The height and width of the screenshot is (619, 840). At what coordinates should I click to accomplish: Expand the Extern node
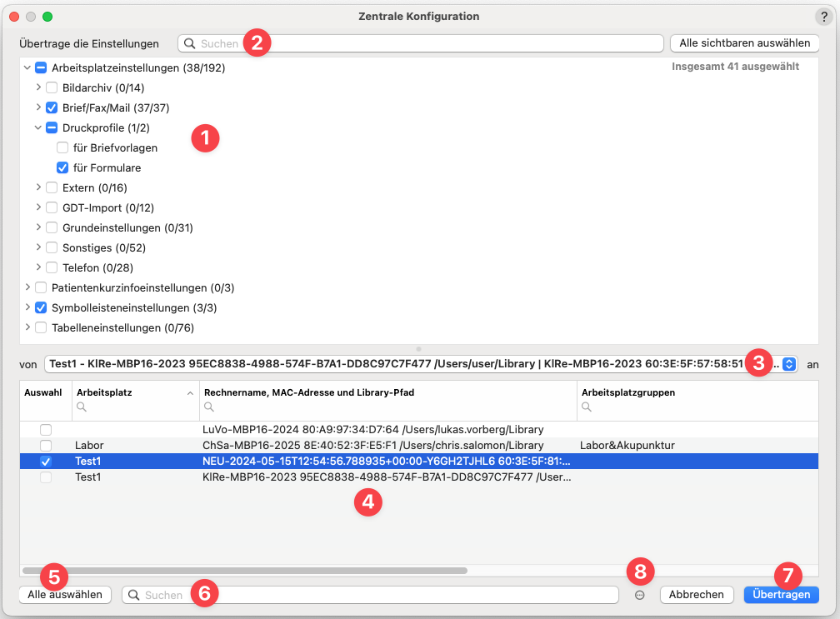[38, 187]
